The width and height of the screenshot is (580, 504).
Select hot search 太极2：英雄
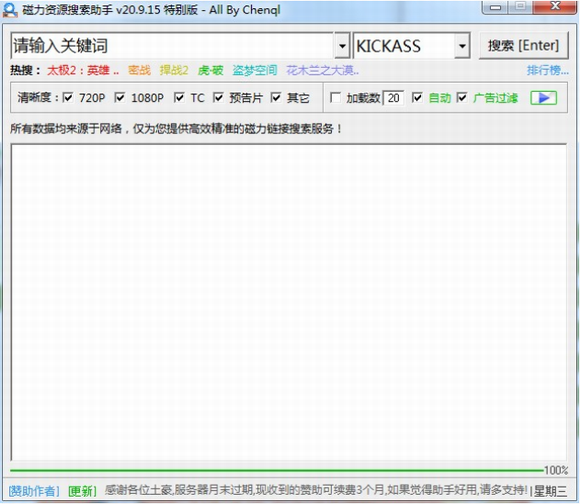(x=83, y=70)
